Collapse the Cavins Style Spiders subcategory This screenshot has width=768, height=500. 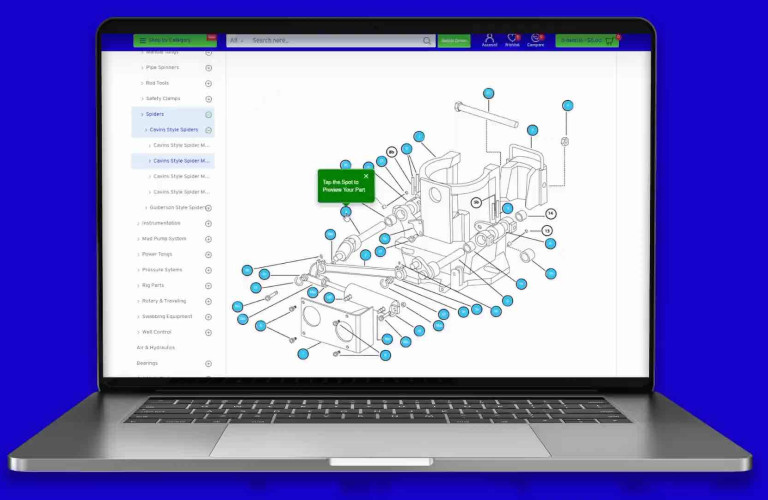point(209,130)
